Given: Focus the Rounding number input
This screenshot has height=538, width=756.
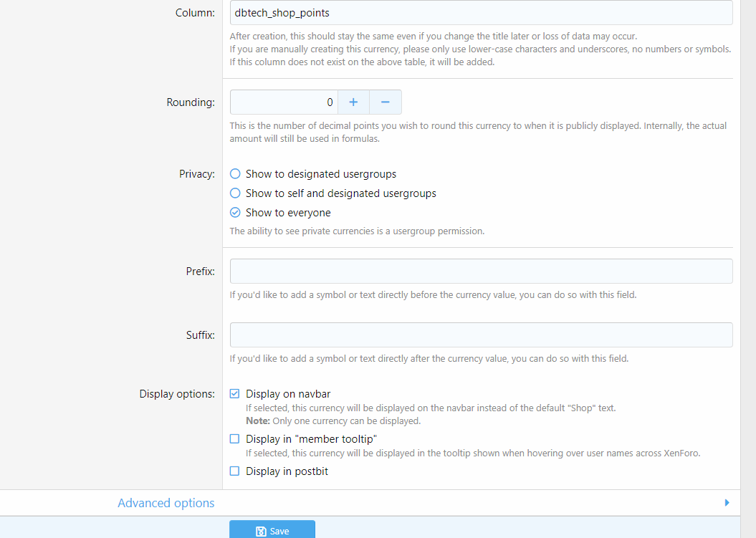Looking at the screenshot, I should [284, 102].
